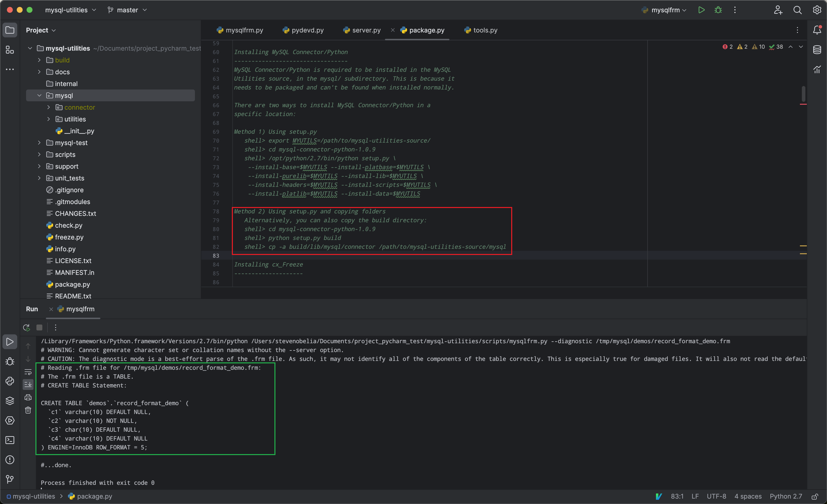The height and width of the screenshot is (504, 827).
Task: Click the Rerun icon in Run panel
Action: click(27, 328)
